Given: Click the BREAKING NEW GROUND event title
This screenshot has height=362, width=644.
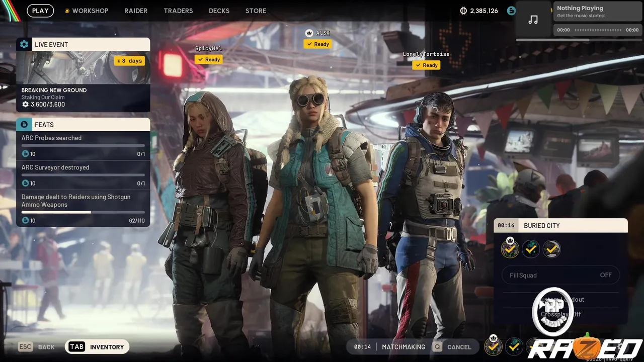Looking at the screenshot, I should 54,90.
